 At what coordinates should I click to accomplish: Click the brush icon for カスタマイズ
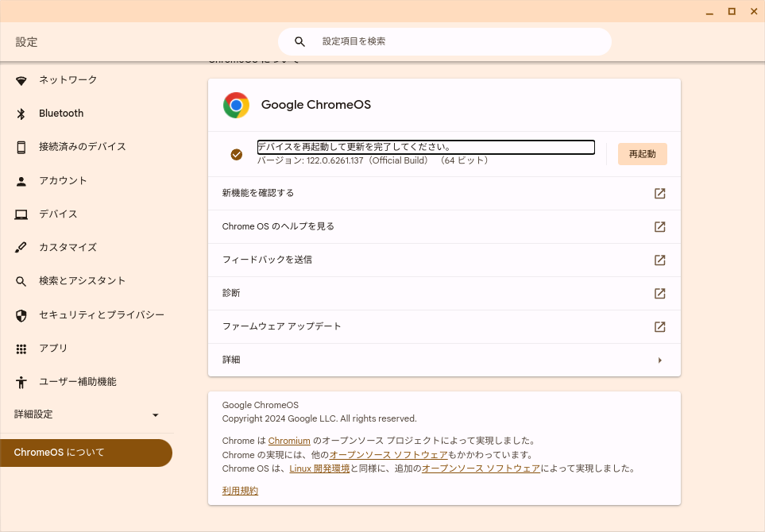click(x=21, y=248)
